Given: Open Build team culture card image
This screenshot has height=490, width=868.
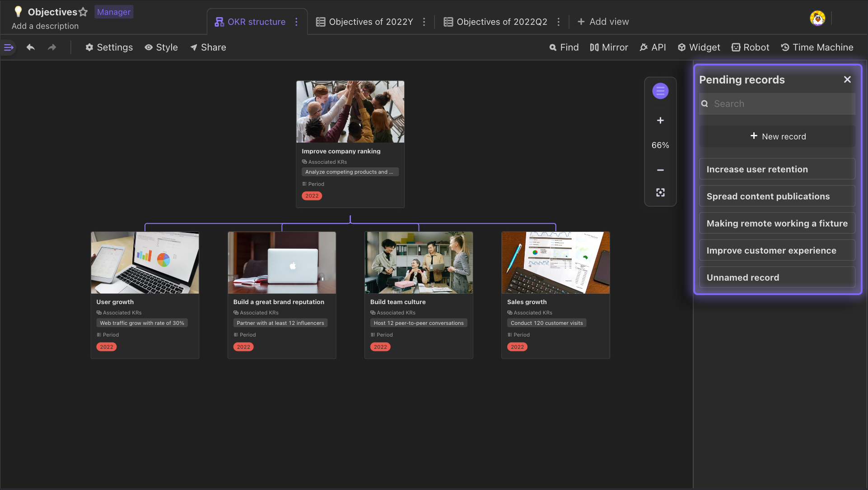Looking at the screenshot, I should pyautogui.click(x=419, y=263).
